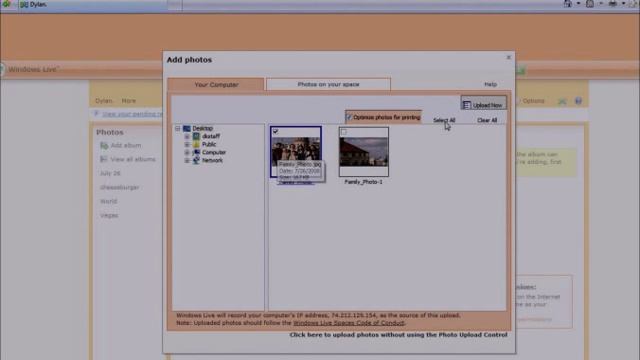The height and width of the screenshot is (360, 640).
Task: Select the Family_Photo-1 house thumbnail
Action: click(364, 151)
